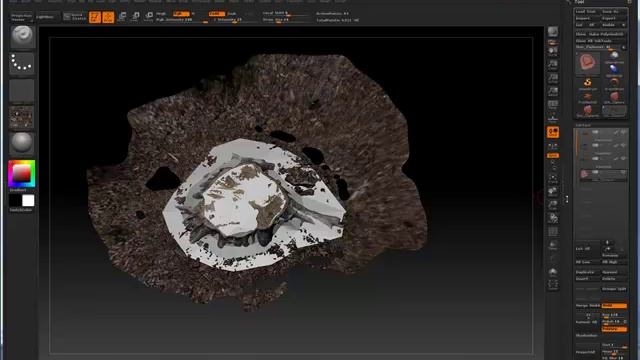Screen dimensions: 640x360
Task: Click the Frame icon in right shelf
Action: [553, 178]
